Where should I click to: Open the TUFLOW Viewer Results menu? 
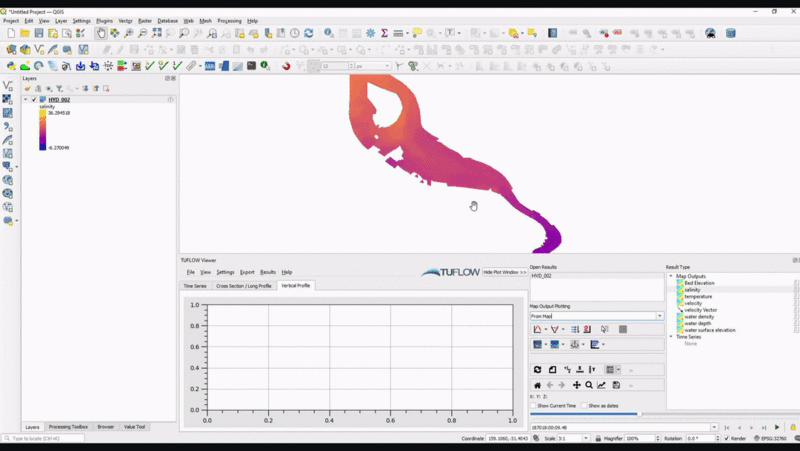[268, 272]
